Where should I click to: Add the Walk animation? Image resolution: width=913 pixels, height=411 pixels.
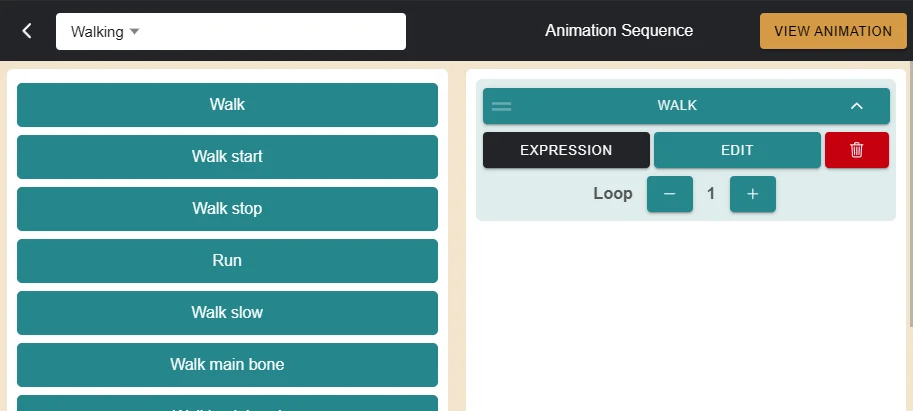227,105
